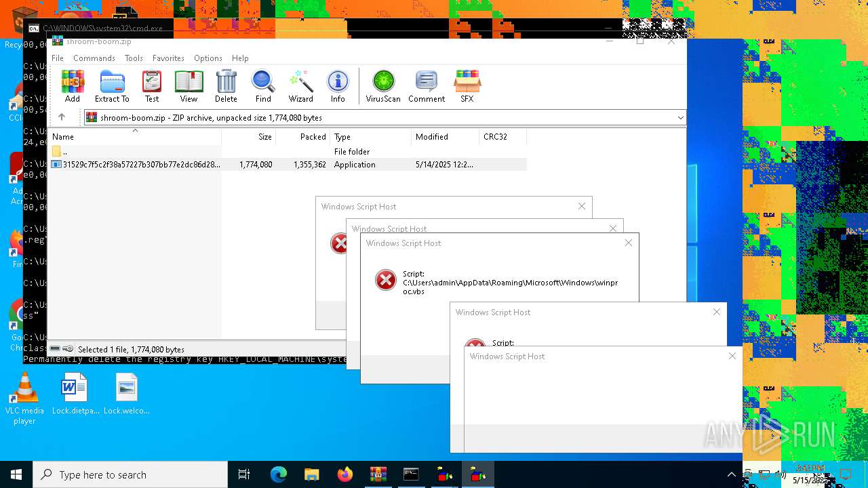Open the Favorites menu
The height and width of the screenshot is (488, 868).
point(168,58)
